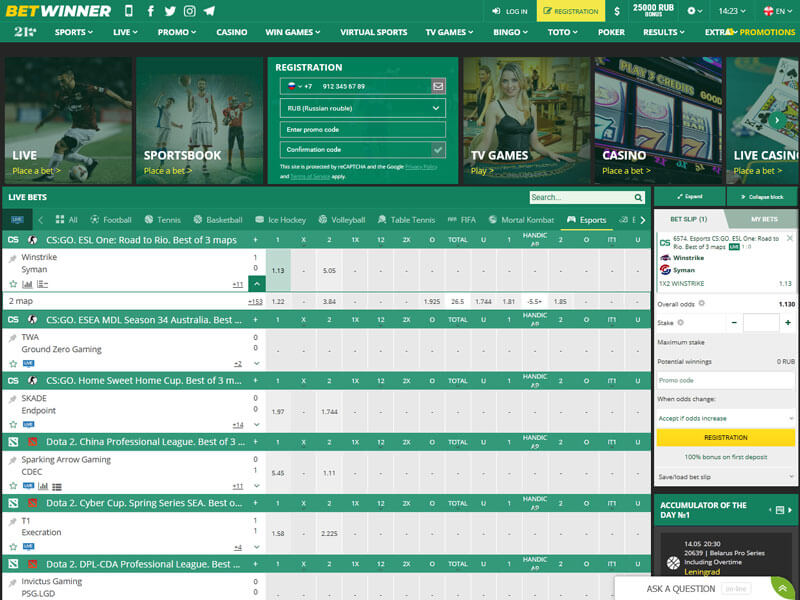Open the Telegram social link
The height and width of the screenshot is (600, 800).
click(x=208, y=11)
